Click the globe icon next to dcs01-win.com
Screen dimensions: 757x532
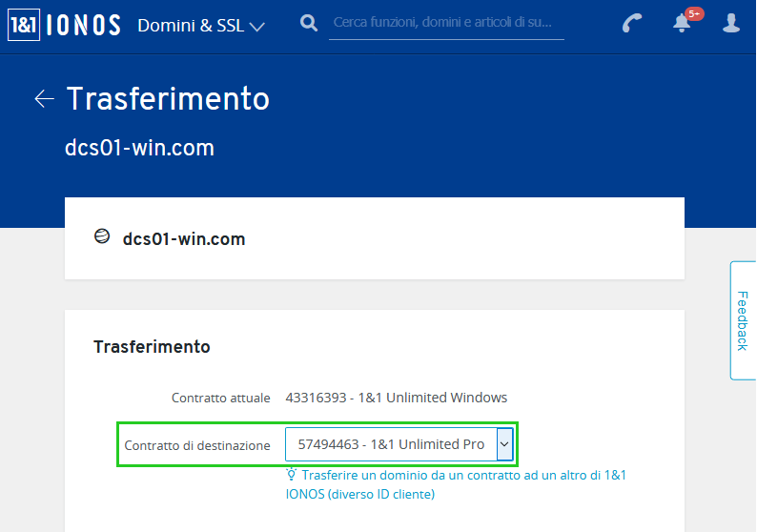tap(102, 236)
